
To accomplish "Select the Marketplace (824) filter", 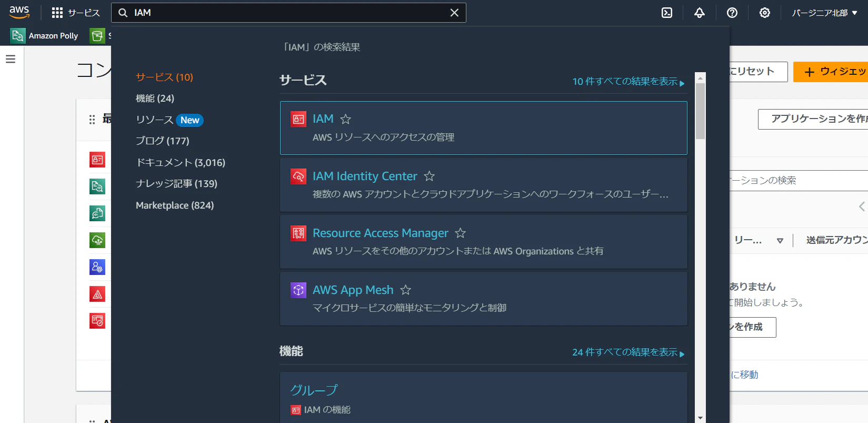I will (x=175, y=205).
